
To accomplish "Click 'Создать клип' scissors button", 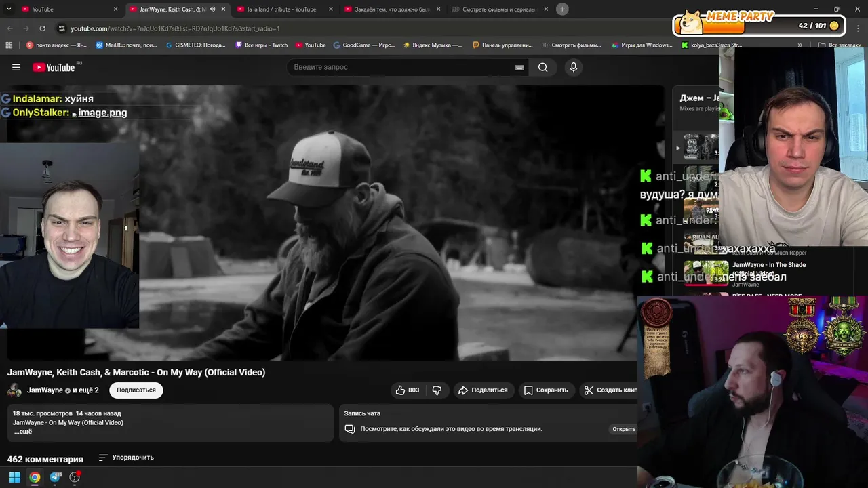I will (608, 390).
